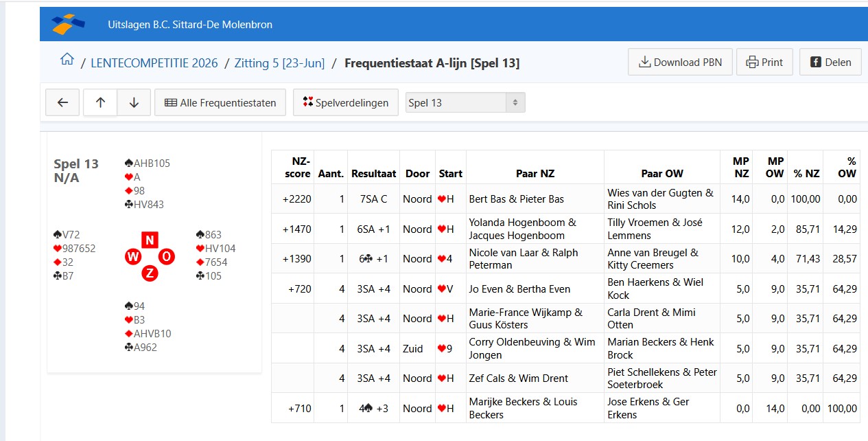The image size is (868, 441).
Task: Click the South seat marker Z
Action: (150, 274)
